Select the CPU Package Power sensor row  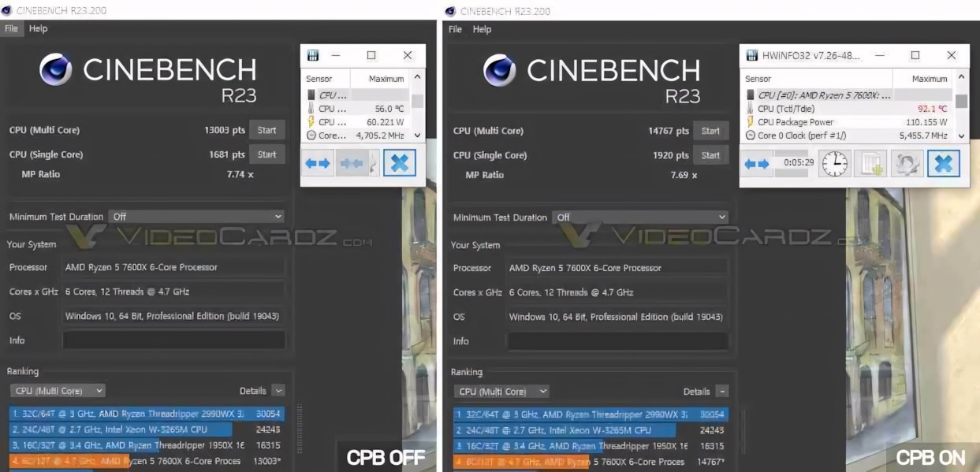[848, 122]
